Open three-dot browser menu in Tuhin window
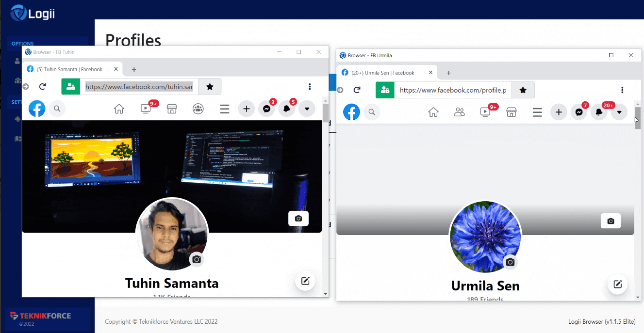The height and width of the screenshot is (333, 644). [x=310, y=87]
